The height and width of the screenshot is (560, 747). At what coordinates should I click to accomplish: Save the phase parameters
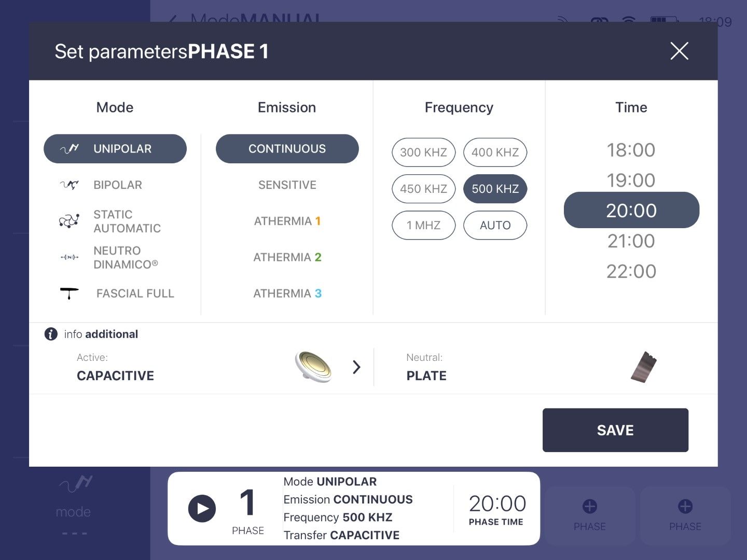(615, 430)
